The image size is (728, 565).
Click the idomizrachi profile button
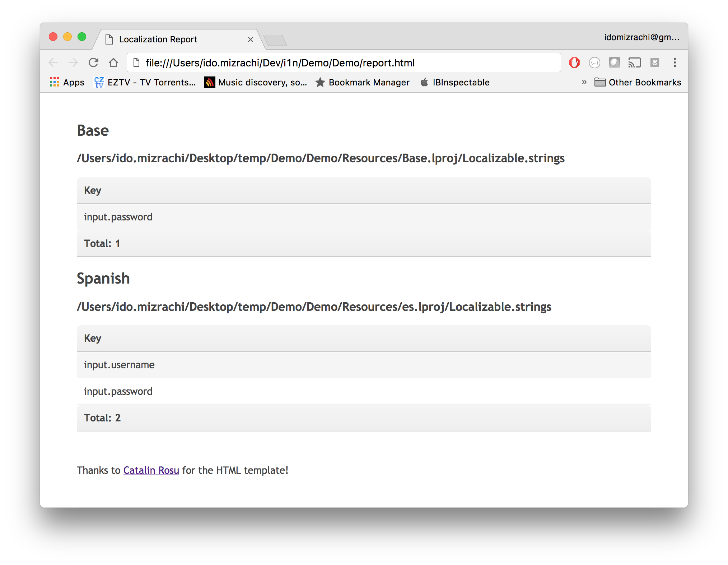[x=641, y=37]
